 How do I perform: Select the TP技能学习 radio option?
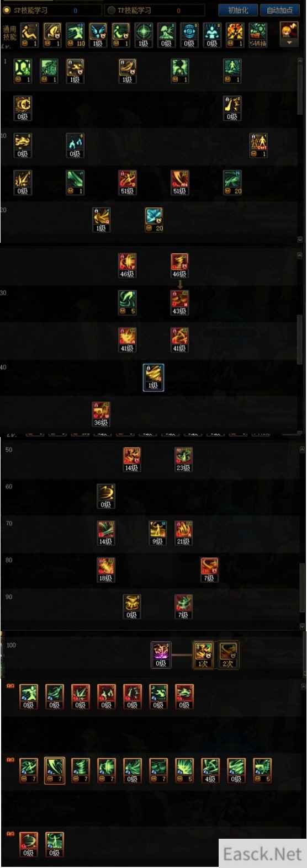130,10
